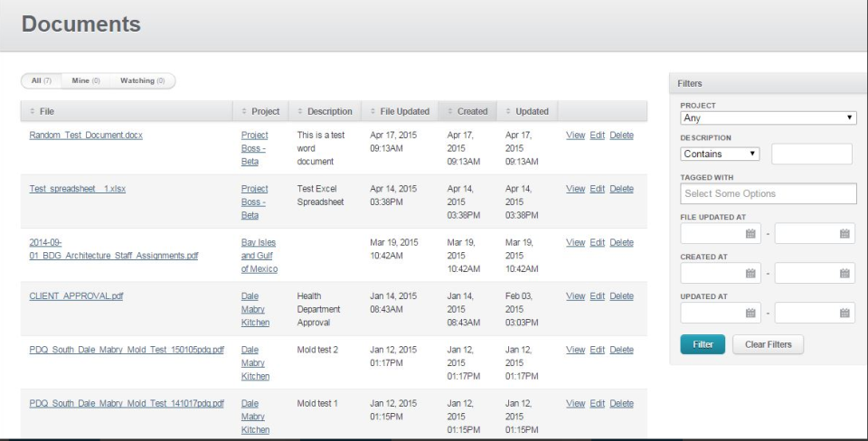Edit the Test_spreadsheet row
The width and height of the screenshot is (868, 441).
[x=598, y=189]
